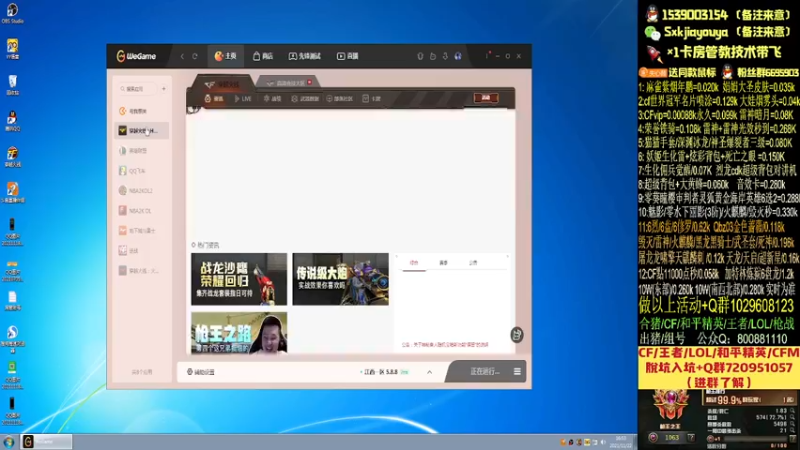The image size is (800, 450).
Task: Open the 传说级大炮 news thumbnail
Action: 340,279
